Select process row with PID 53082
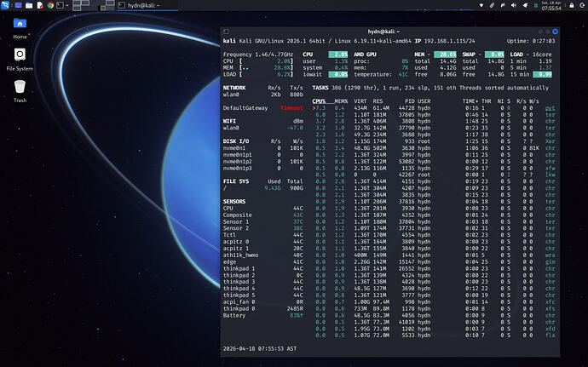Viewport: 588px width, 367px height. (x=434, y=162)
